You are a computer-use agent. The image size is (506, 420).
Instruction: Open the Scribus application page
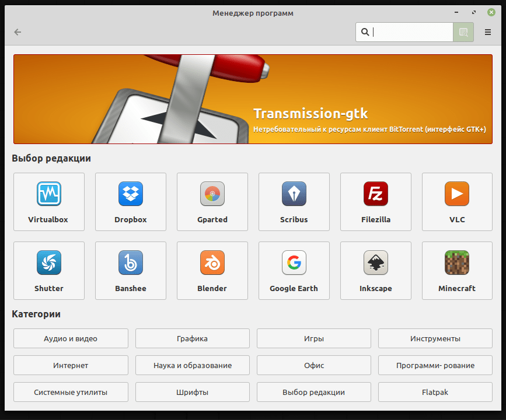click(294, 202)
